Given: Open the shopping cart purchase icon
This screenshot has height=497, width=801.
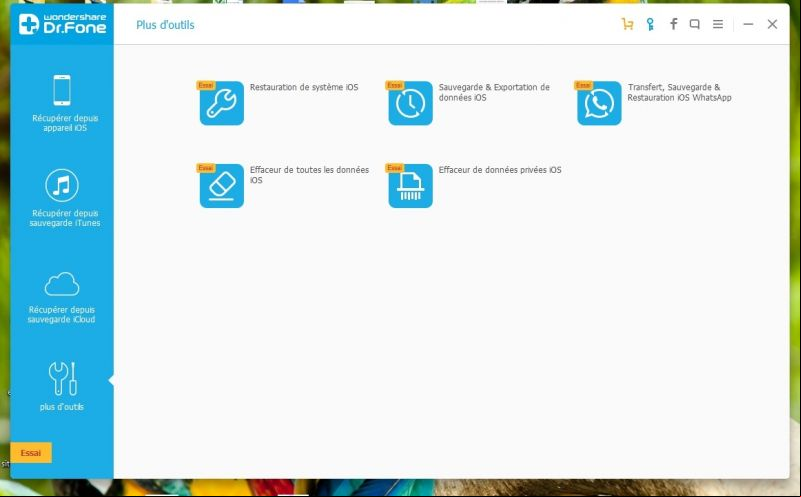Looking at the screenshot, I should pyautogui.click(x=627, y=24).
